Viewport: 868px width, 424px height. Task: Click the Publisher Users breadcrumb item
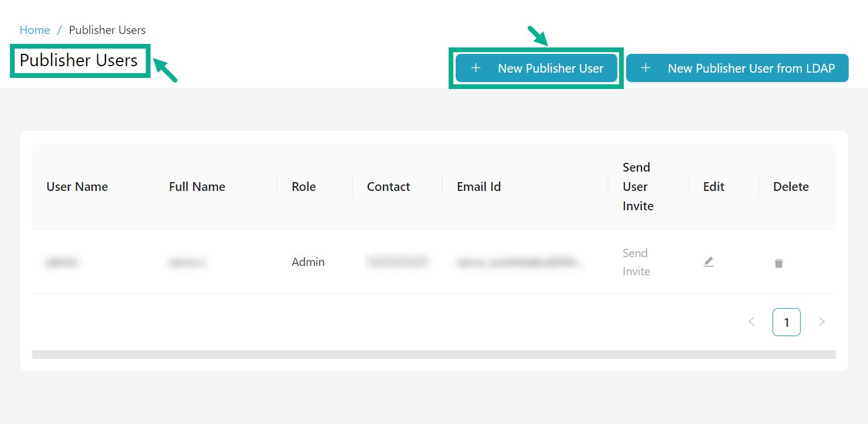click(x=107, y=29)
